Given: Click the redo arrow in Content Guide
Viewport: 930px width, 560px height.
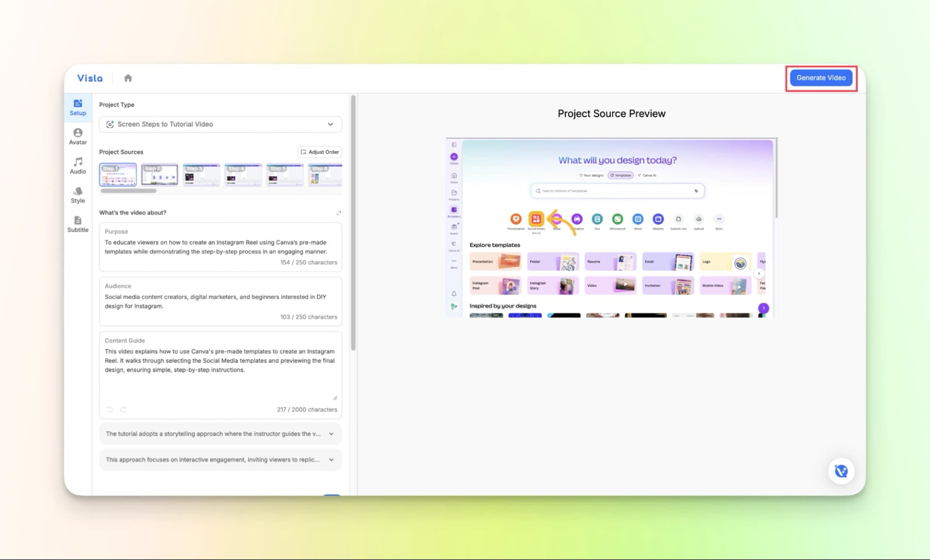Looking at the screenshot, I should (x=123, y=409).
